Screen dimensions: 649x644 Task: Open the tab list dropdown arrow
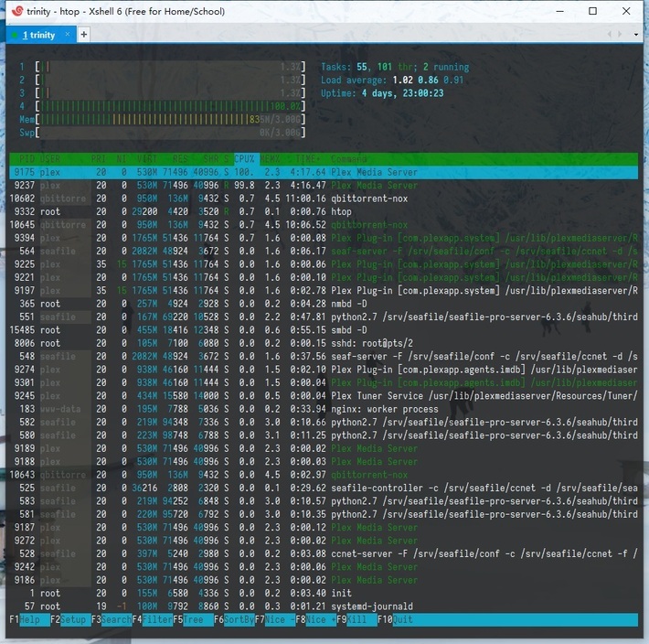pyautogui.click(x=637, y=34)
